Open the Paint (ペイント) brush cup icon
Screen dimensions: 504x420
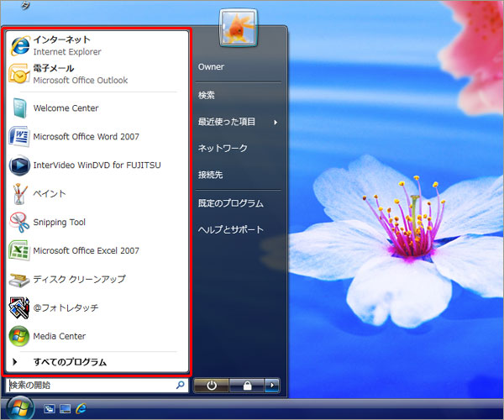pos(19,194)
